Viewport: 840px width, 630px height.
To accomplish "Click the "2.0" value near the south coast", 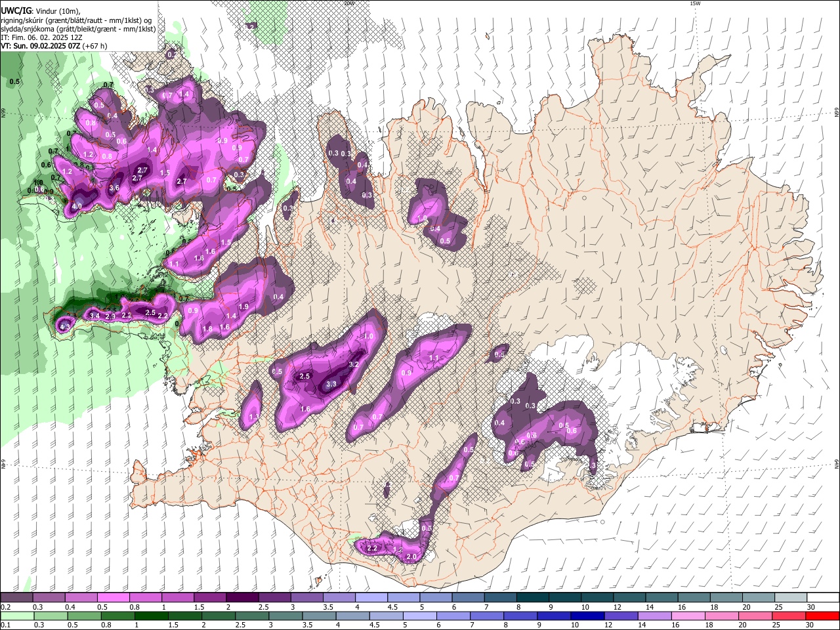I will click(x=412, y=556).
